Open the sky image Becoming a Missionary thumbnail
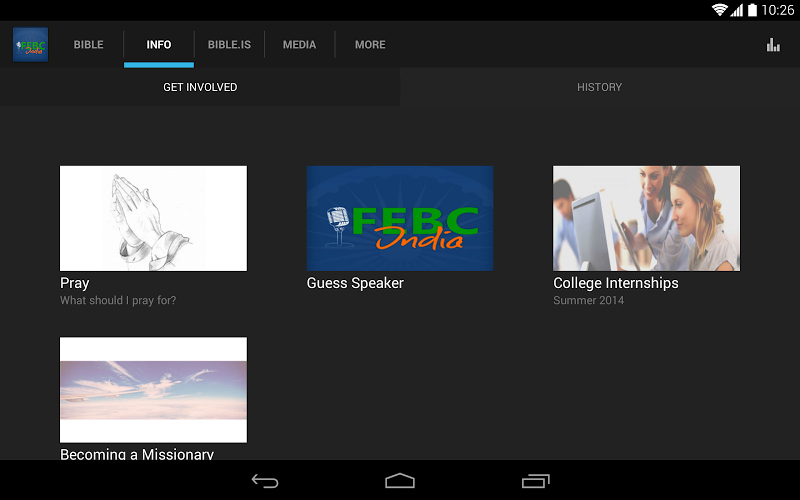 (x=153, y=390)
